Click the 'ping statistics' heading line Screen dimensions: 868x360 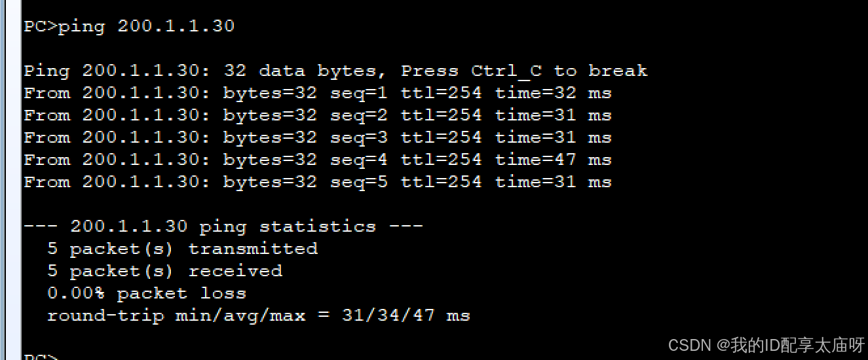pyautogui.click(x=223, y=226)
